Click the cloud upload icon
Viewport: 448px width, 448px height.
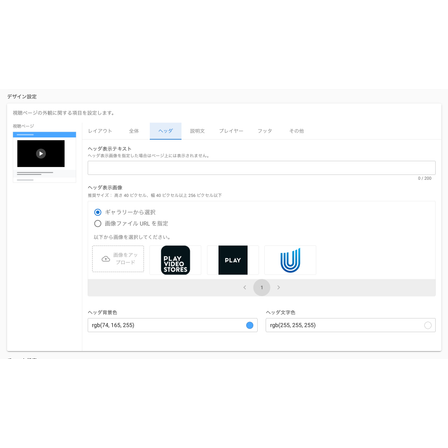coord(106,259)
